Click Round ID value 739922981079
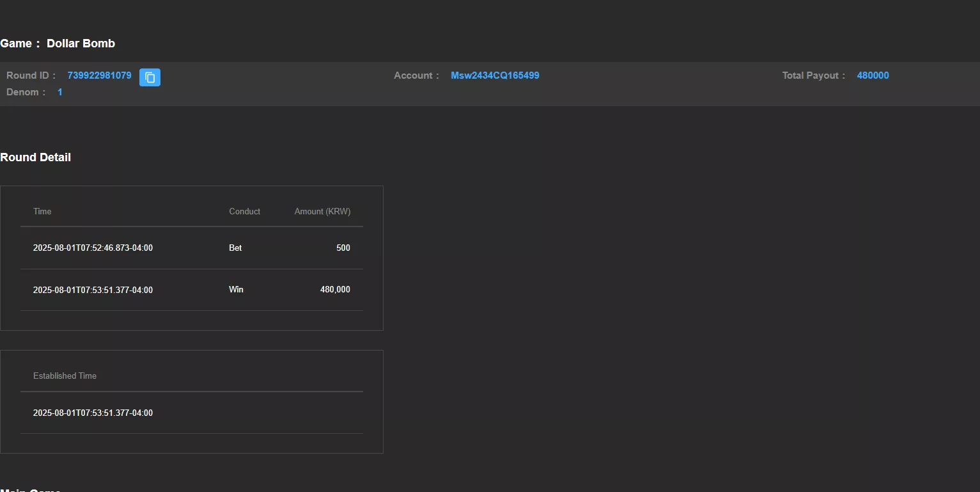 coord(99,75)
